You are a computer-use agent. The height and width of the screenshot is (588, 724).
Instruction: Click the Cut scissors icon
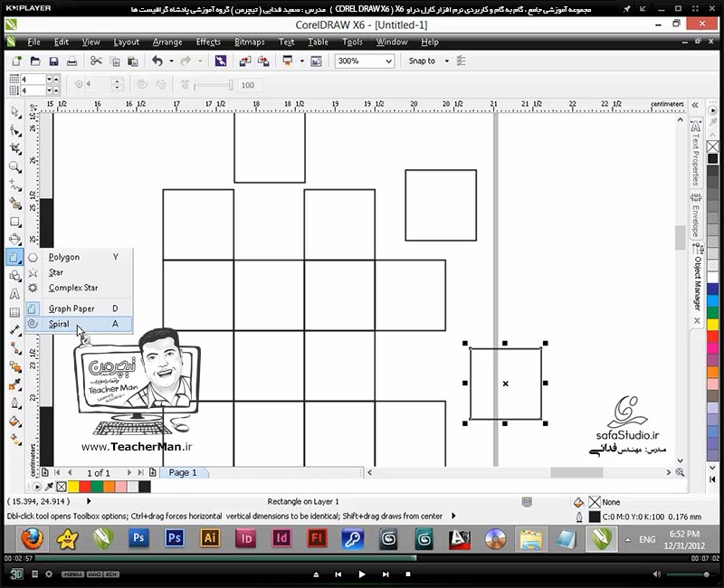(96, 61)
